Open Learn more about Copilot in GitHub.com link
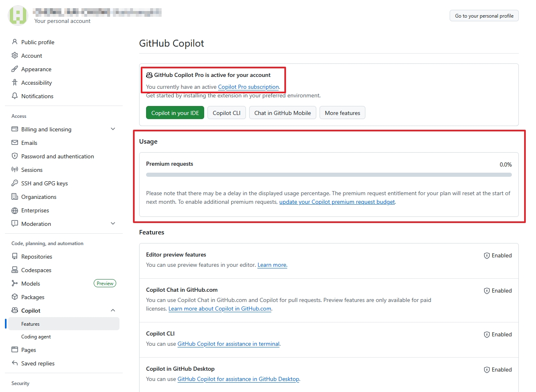Image resolution: width=536 pixels, height=392 pixels. click(220, 309)
